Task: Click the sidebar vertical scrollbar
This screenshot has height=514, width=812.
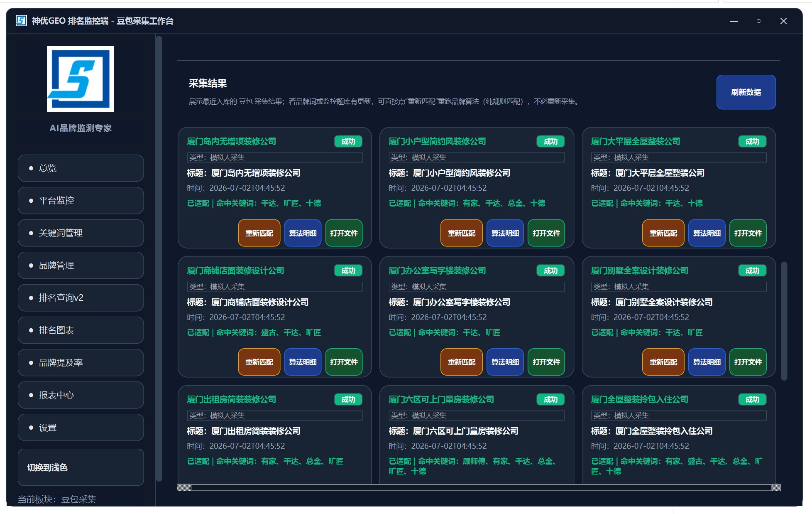Action: pos(159,258)
